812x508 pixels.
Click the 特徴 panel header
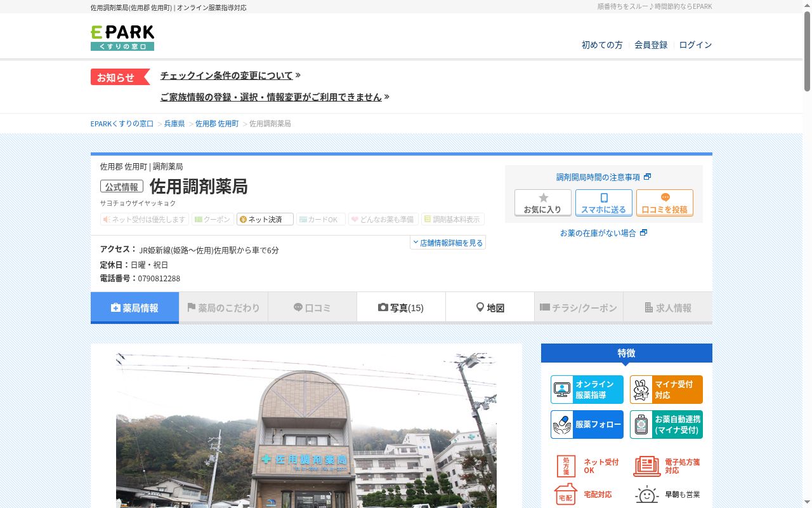(x=627, y=353)
